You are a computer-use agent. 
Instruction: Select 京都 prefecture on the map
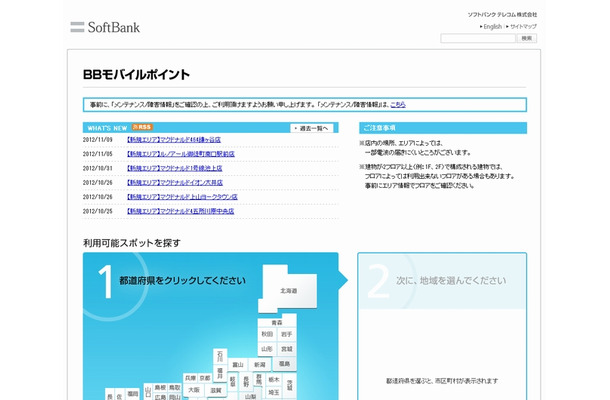(205, 378)
